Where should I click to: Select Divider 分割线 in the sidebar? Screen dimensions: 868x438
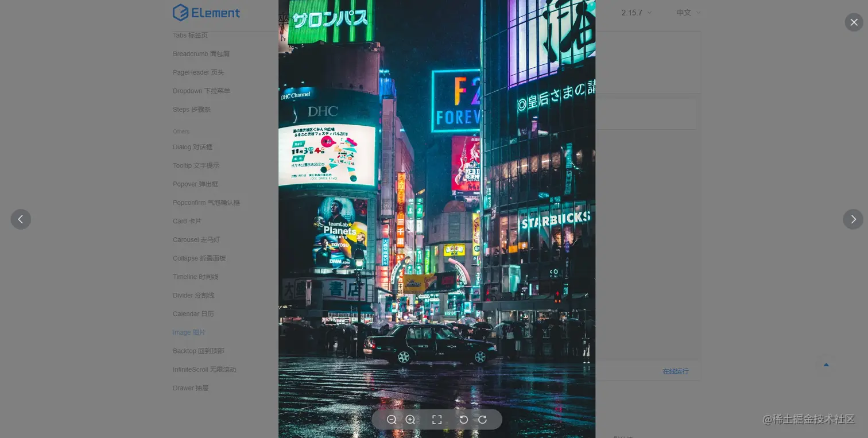[193, 296]
